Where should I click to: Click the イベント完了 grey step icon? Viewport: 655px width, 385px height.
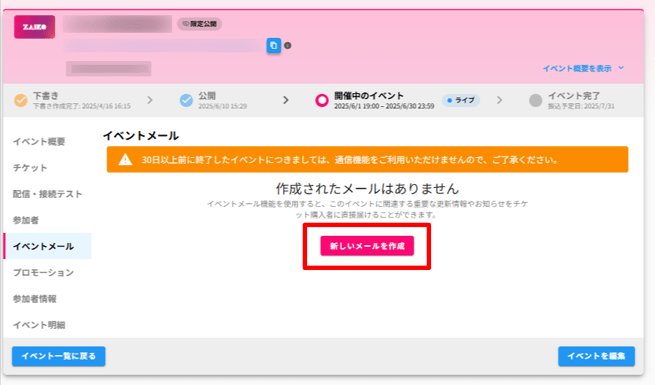point(536,100)
